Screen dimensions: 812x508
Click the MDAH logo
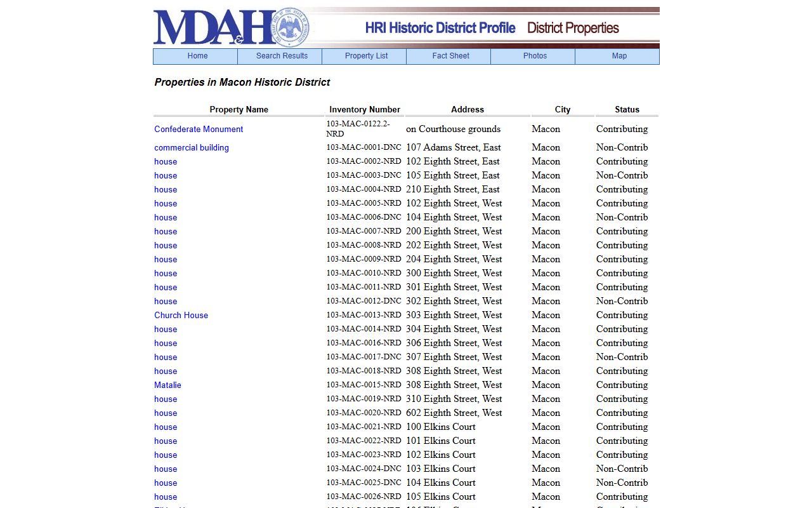[232, 27]
